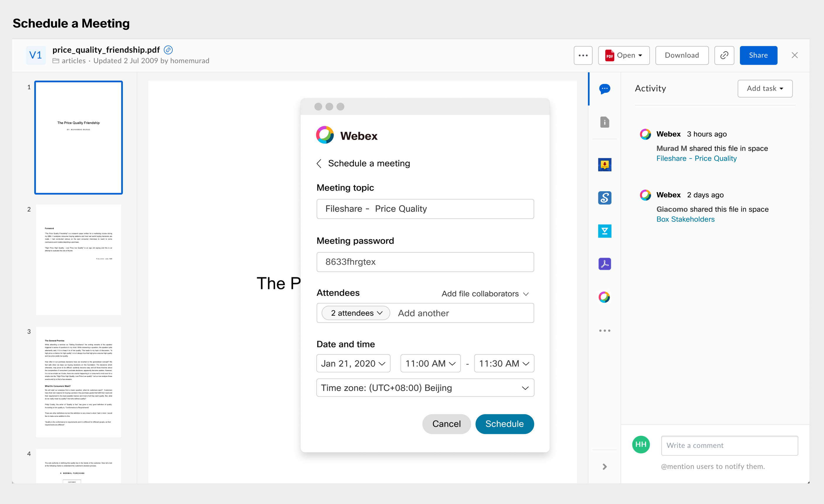Click Webex avatar on 2 days ago entry
The image size is (824, 504).
pyautogui.click(x=645, y=195)
